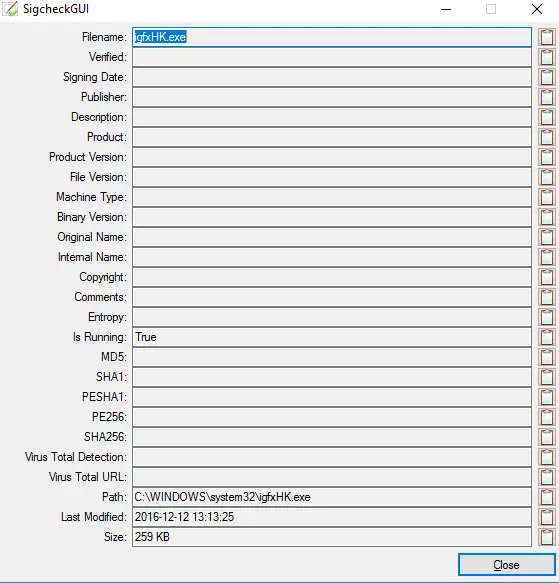
Task: Select the Filename field containing igfxHK.exe
Action: click(332, 37)
